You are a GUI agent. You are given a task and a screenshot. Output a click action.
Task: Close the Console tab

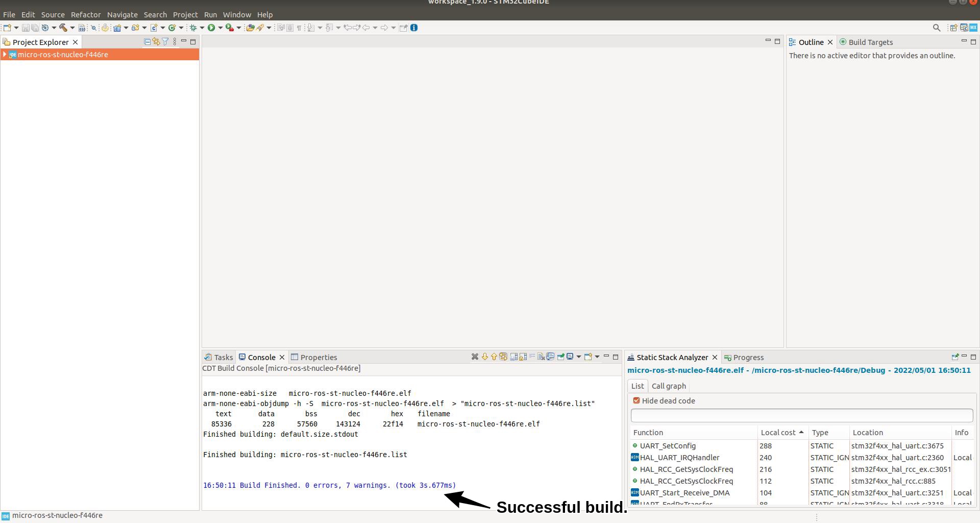point(282,358)
